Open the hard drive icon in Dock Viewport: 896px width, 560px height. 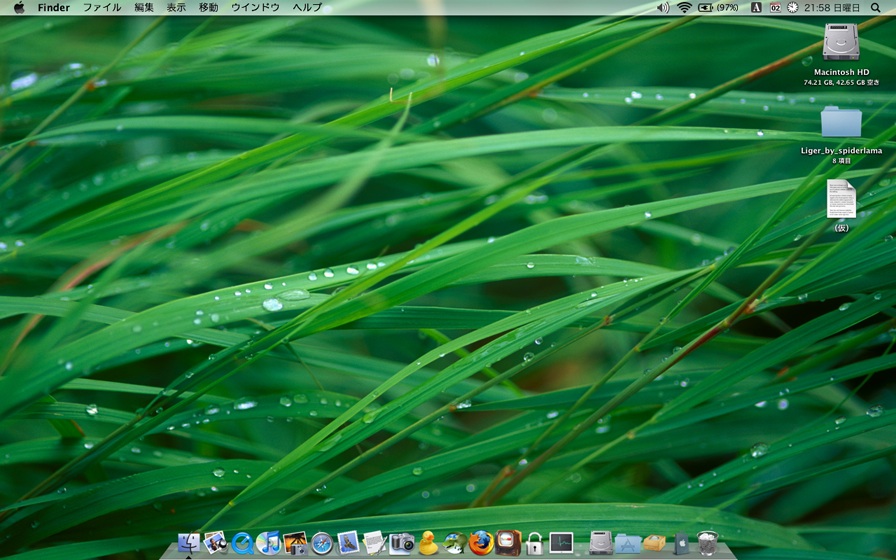click(601, 543)
